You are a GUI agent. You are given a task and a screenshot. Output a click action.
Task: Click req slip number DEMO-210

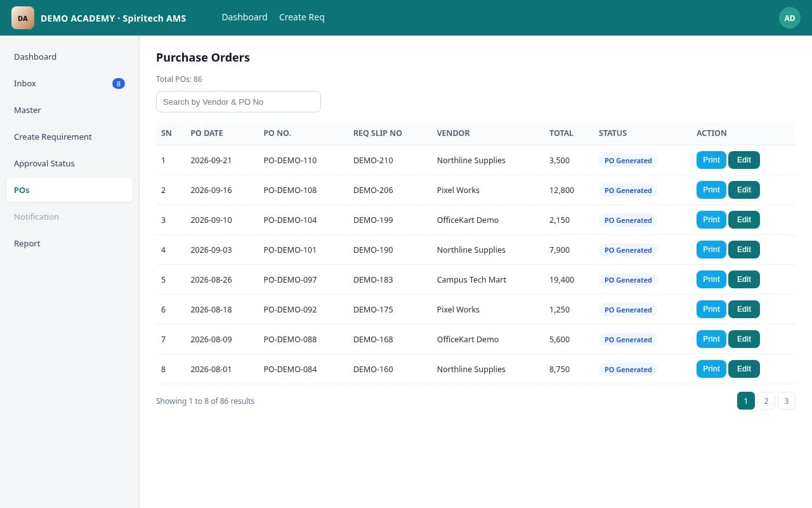coord(373,160)
